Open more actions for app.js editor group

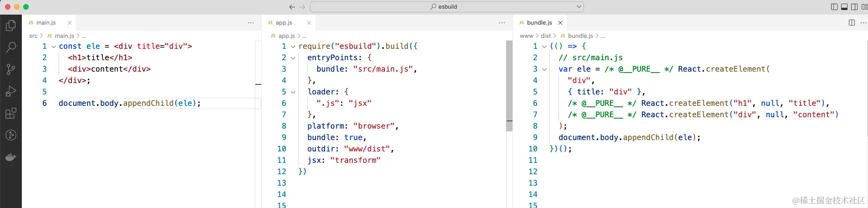[502, 23]
